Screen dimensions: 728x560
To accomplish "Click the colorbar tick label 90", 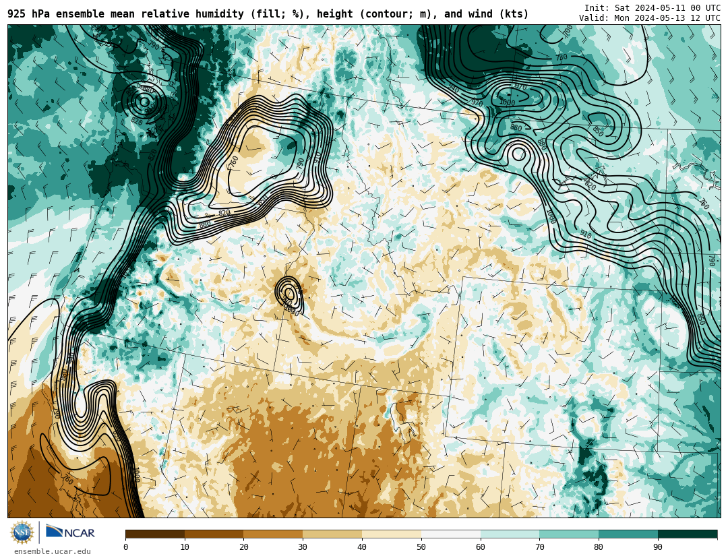I will pyautogui.click(x=658, y=547).
